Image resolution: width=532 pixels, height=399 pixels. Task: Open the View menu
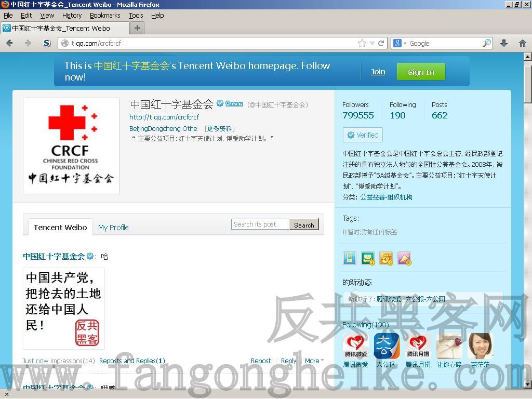click(47, 15)
